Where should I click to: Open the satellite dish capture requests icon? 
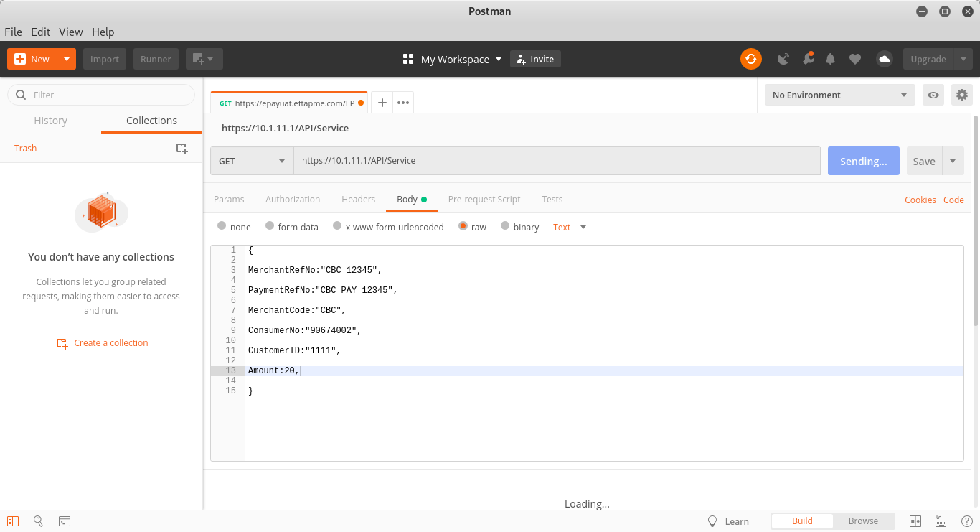[783, 59]
